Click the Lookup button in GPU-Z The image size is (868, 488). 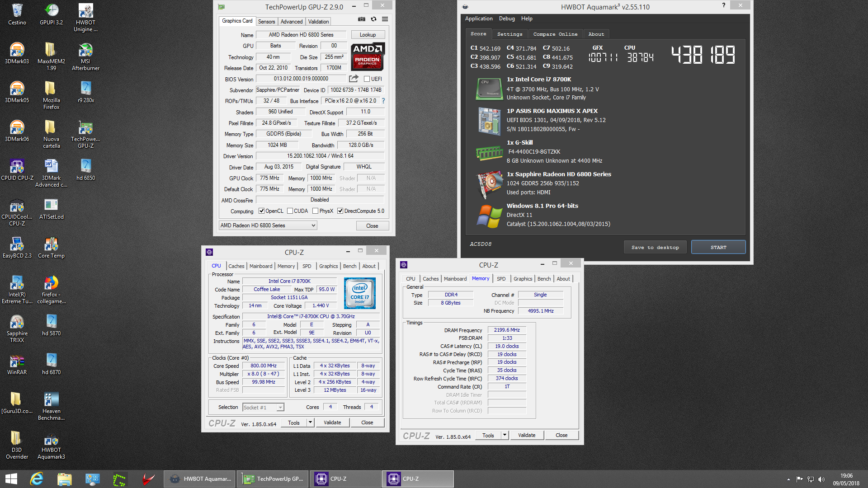coord(368,35)
